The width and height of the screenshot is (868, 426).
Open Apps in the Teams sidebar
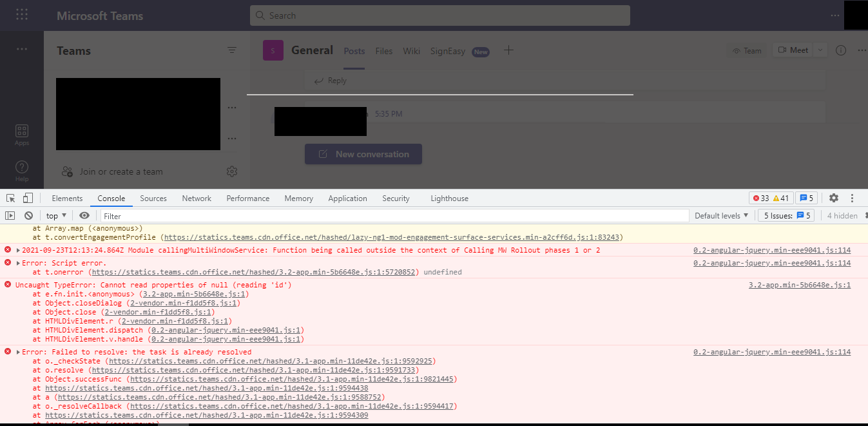click(22, 135)
